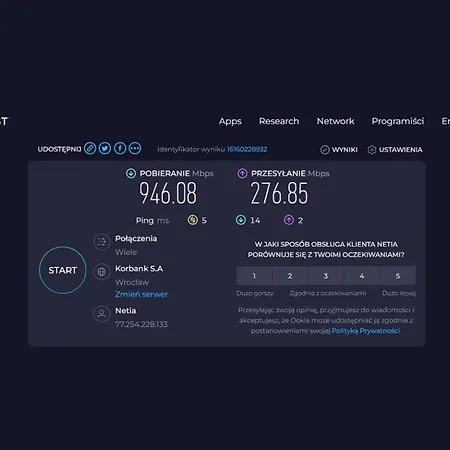Click the upload Przesyłanie arrow icon

point(242,173)
